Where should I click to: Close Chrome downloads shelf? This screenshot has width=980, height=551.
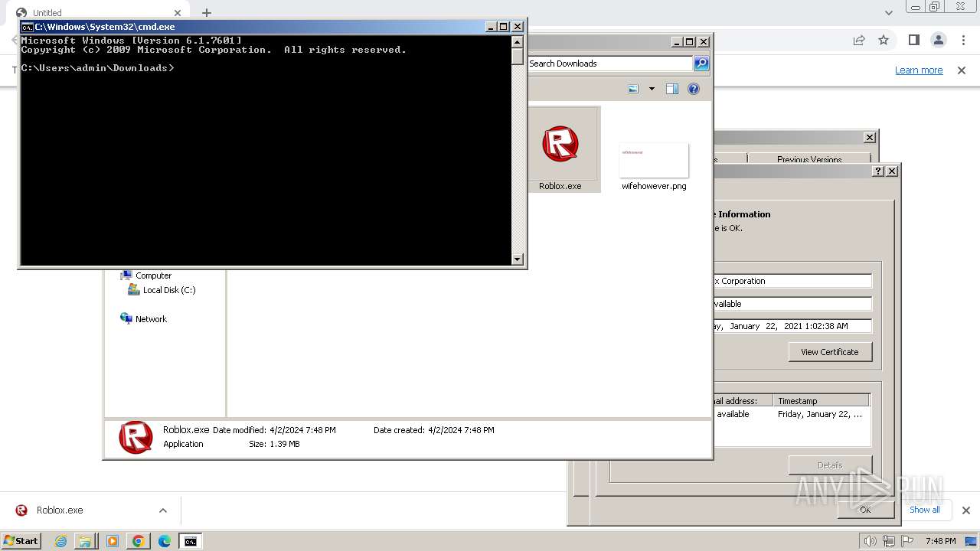click(x=965, y=510)
